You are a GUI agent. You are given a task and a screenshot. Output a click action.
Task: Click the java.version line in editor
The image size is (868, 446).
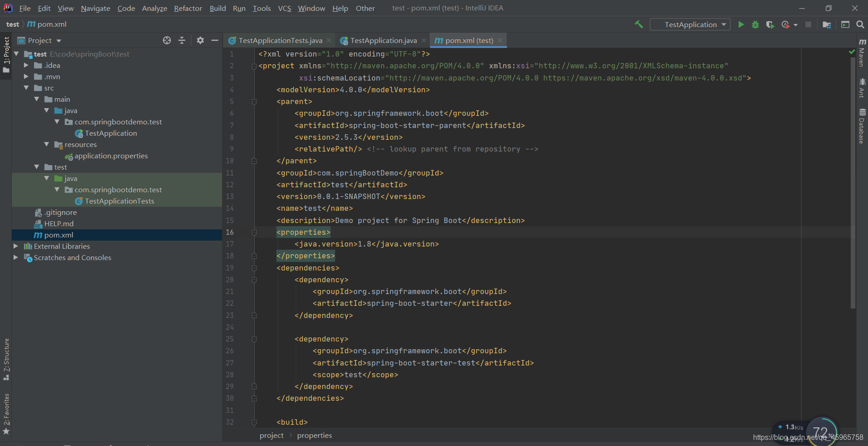click(x=367, y=244)
